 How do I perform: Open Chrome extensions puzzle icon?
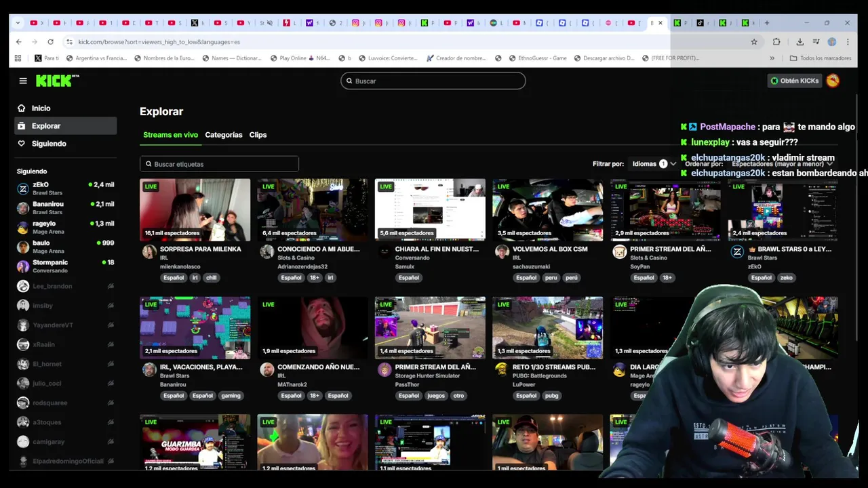tap(776, 42)
